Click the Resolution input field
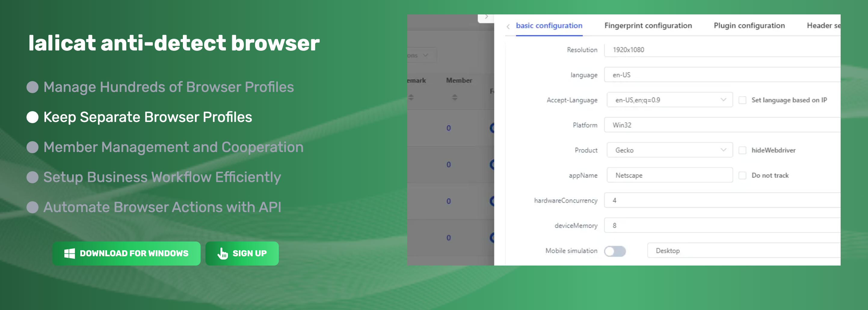 721,50
